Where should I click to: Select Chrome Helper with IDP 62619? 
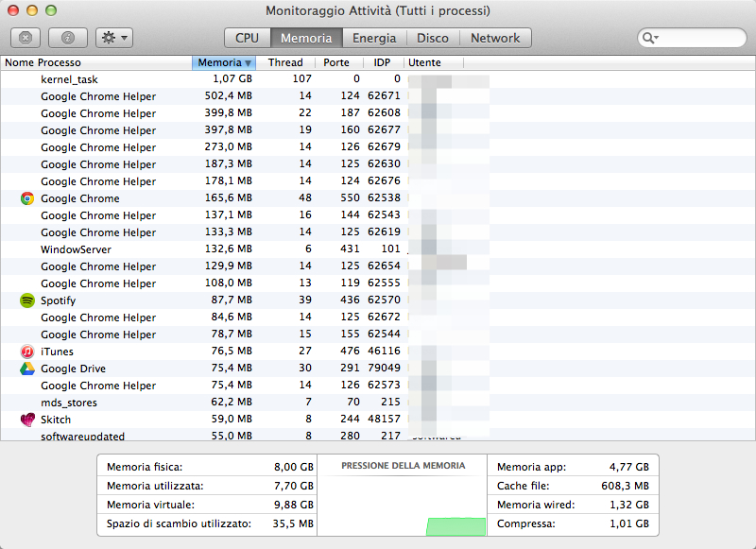378,232
